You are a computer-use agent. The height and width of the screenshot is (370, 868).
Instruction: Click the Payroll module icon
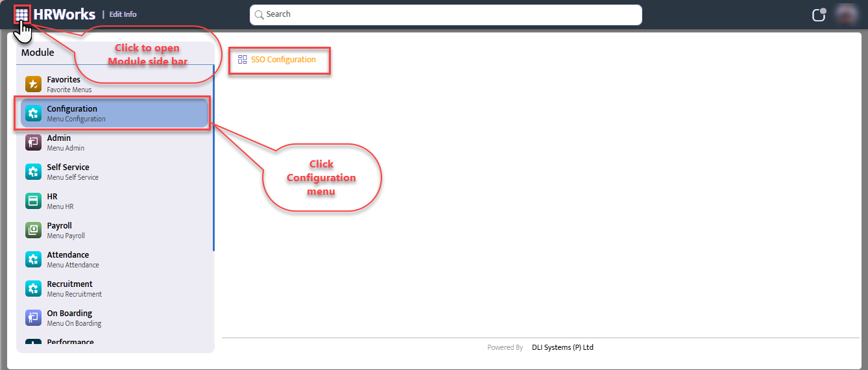[x=33, y=230]
